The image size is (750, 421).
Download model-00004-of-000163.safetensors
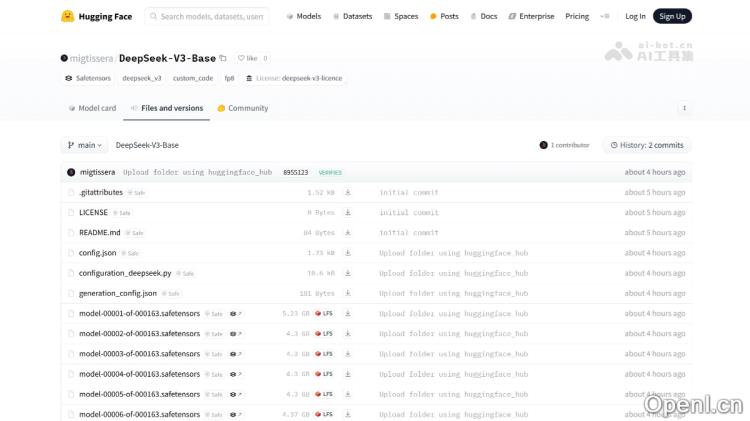click(348, 374)
